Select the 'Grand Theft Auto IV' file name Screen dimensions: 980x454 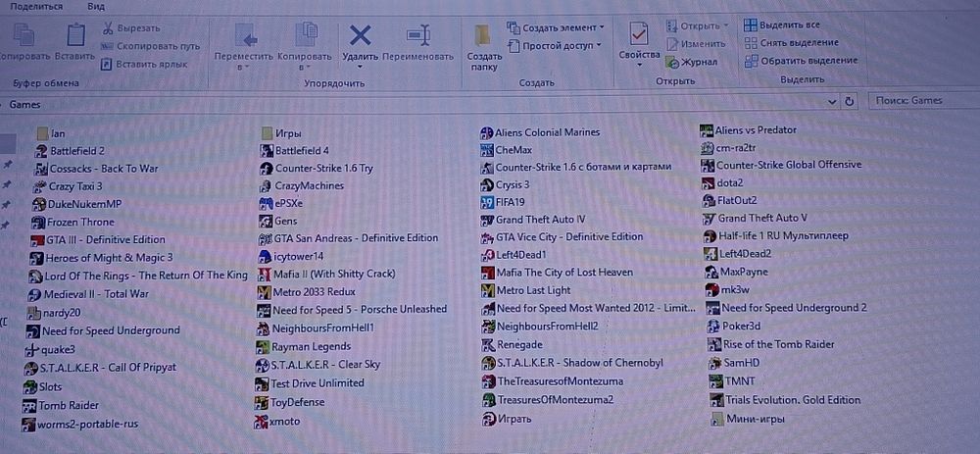(541, 220)
